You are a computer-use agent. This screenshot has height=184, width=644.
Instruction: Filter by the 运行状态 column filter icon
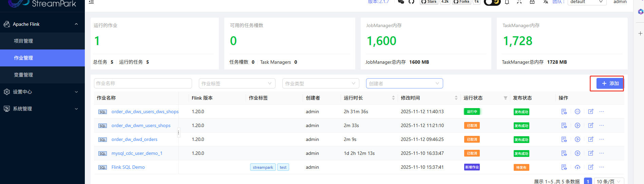[506, 98]
